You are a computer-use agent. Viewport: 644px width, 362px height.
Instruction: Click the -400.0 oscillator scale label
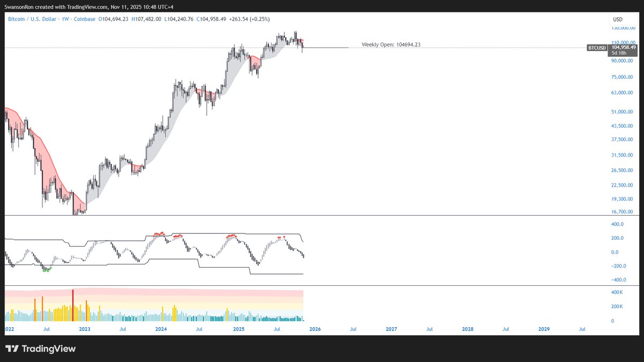(x=618, y=280)
